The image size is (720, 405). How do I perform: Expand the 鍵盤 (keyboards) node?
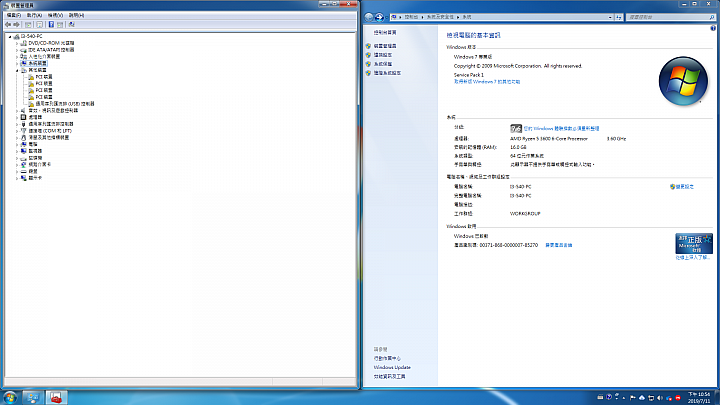click(17, 171)
